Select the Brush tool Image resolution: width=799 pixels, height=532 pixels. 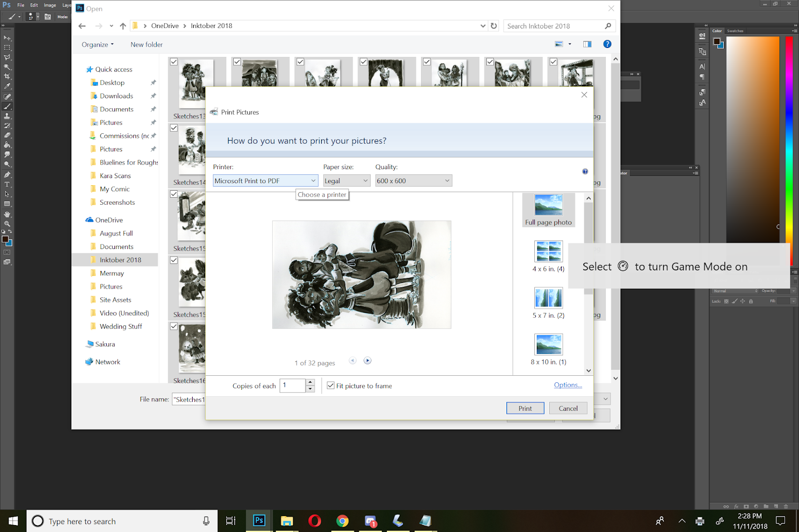[x=7, y=106]
